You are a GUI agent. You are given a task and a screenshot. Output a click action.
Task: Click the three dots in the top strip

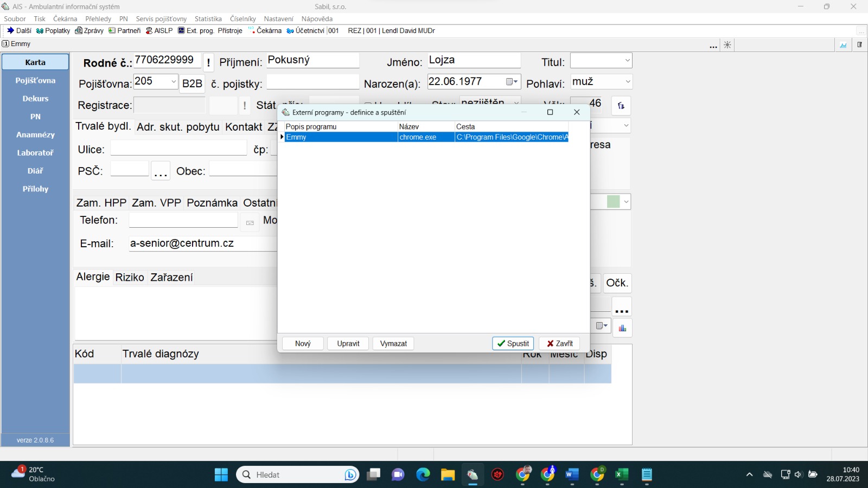[713, 47]
